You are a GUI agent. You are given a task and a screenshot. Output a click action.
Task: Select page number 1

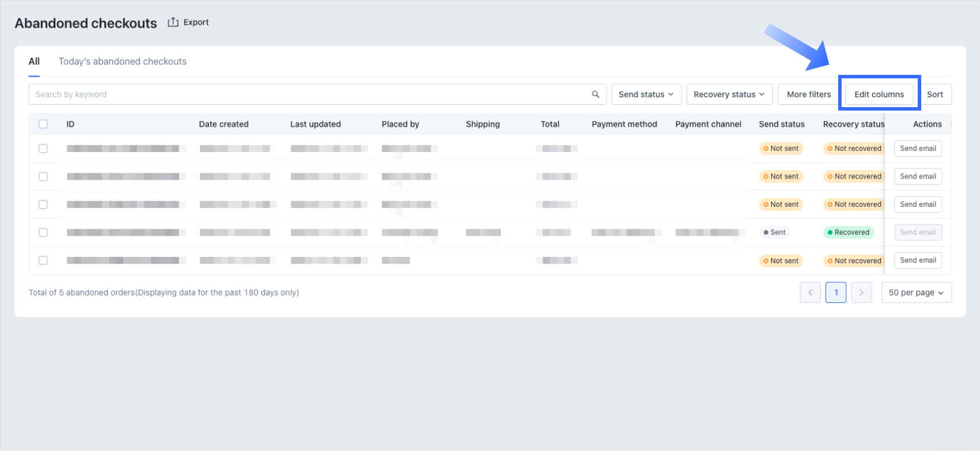click(x=836, y=293)
